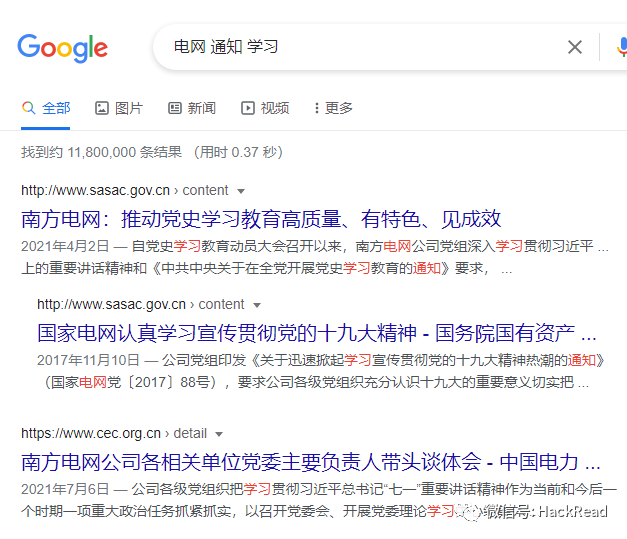Expand dropdown arrow beside cec.org.cn result
Viewport: 627px width, 539px height.
point(219,434)
